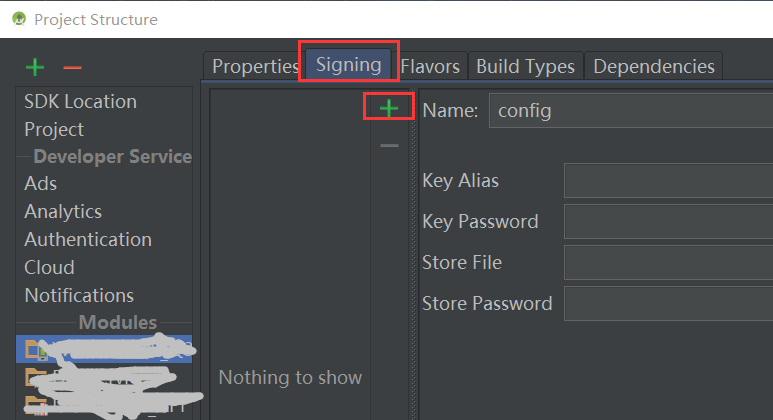This screenshot has height=420, width=773.
Task: Open the Flavors tab
Action: 430,66
